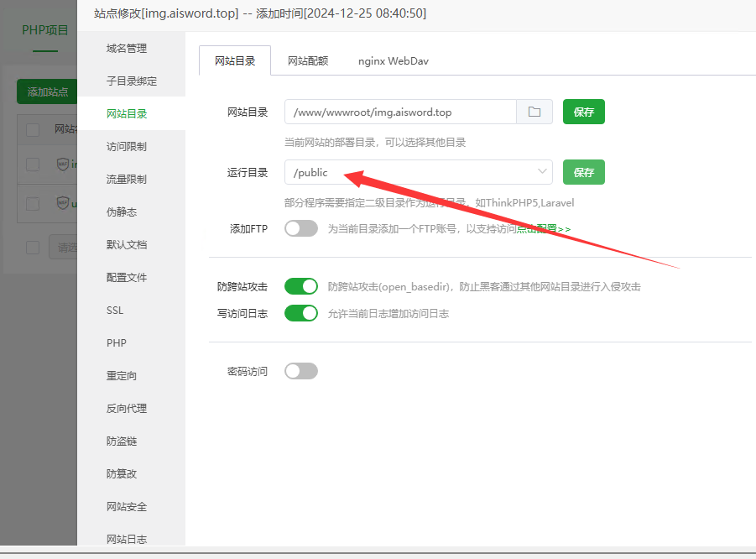The height and width of the screenshot is (559, 756).
Task: Save the 网站目录 path with 保存
Action: click(584, 112)
